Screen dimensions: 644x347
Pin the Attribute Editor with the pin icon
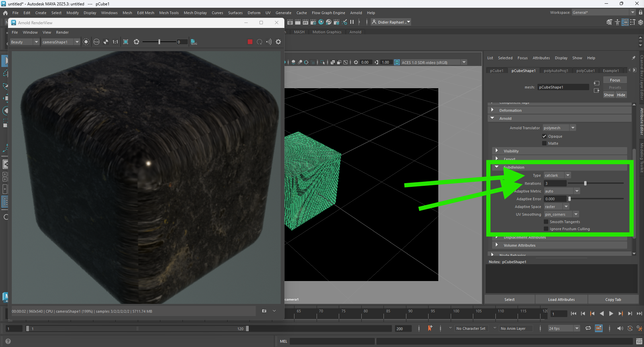(x=634, y=58)
